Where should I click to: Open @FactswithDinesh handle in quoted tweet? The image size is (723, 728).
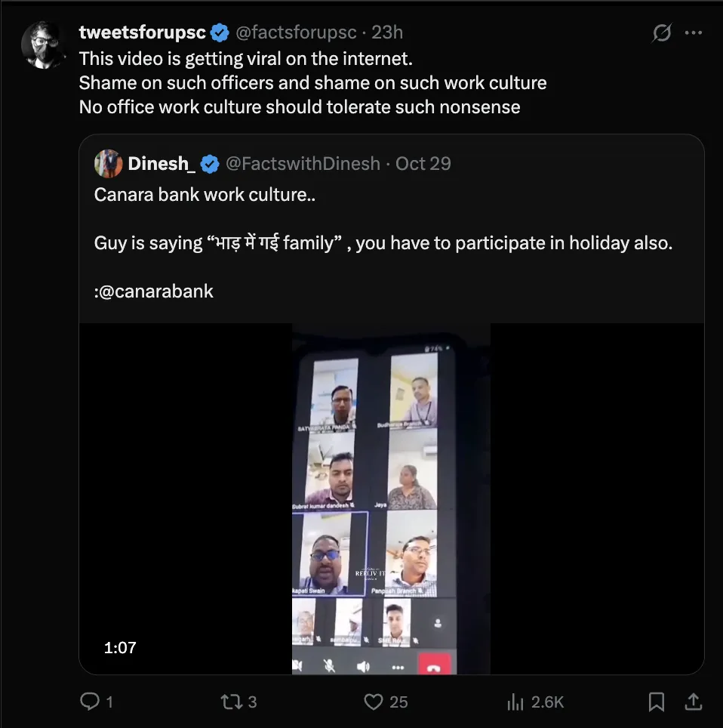303,163
